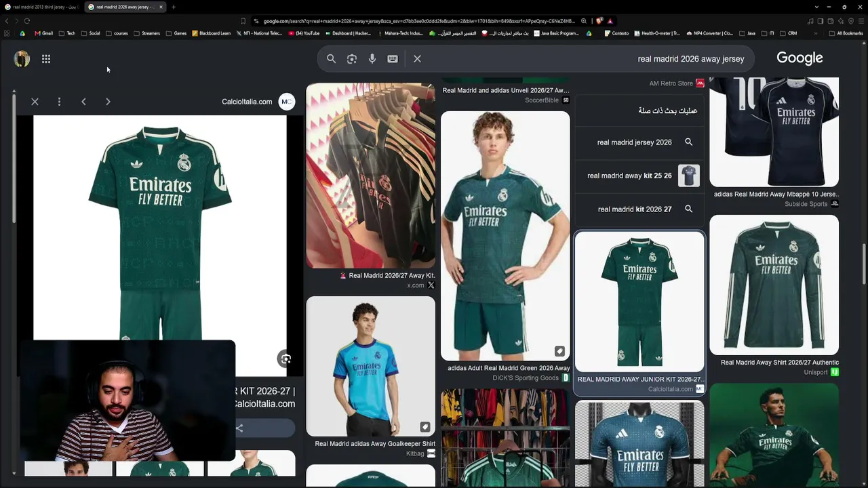Open the browser zoom indicator
868x488 pixels.
[x=584, y=21]
